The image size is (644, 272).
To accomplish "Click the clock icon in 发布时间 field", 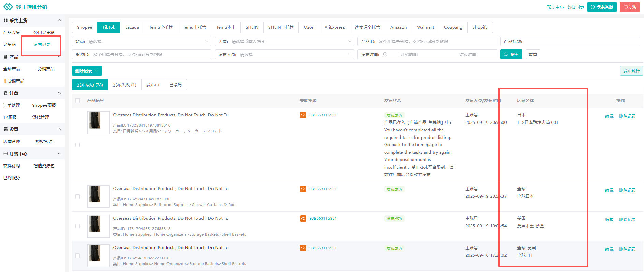I will 385,54.
